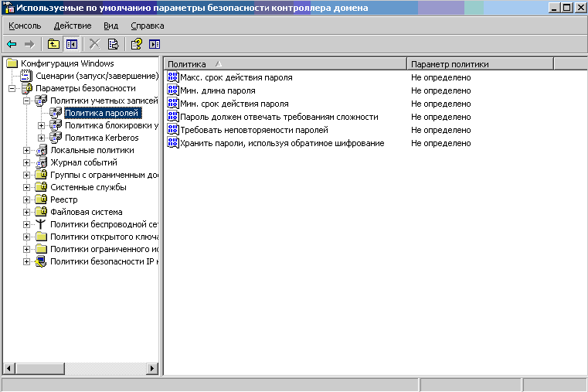Click the Журнал событий tree icon
Screen dimensions: 588x392
click(x=41, y=162)
